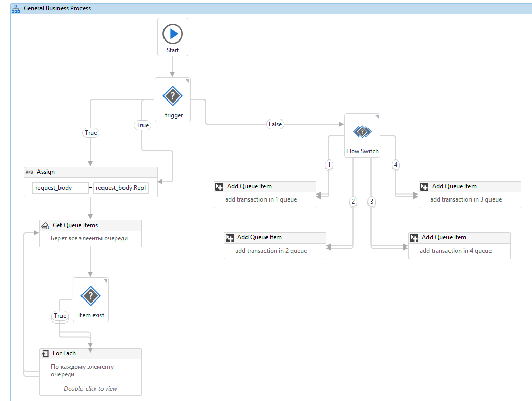This screenshot has width=532, height=401.
Task: Select the Flow Switch case 3 label
Action: pyautogui.click(x=372, y=202)
